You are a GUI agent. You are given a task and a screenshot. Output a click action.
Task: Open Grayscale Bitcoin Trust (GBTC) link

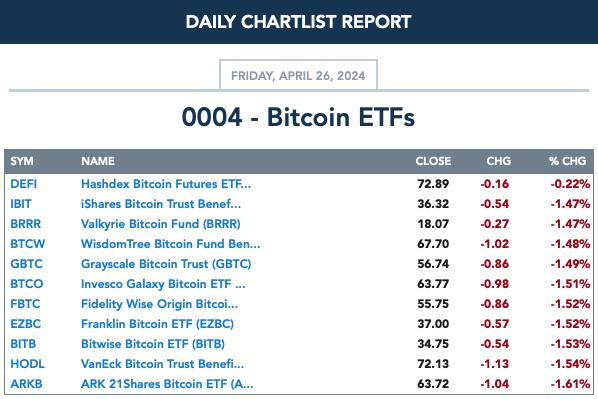(x=166, y=264)
